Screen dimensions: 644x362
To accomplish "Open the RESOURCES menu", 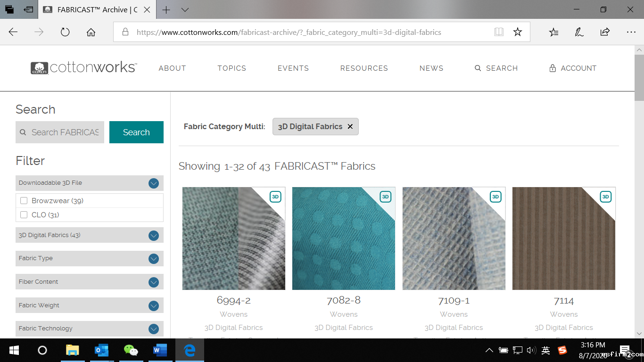I will click(364, 68).
